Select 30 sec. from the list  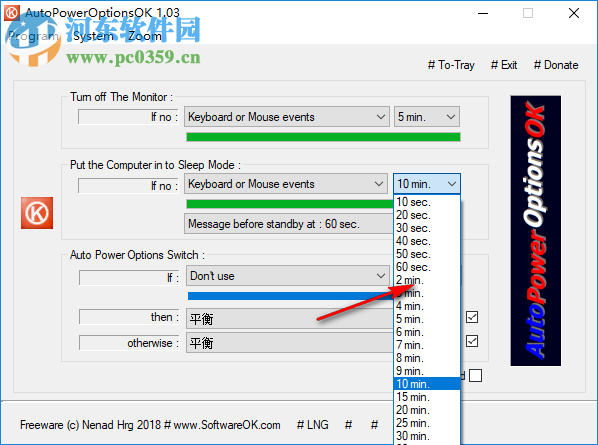(x=427, y=228)
